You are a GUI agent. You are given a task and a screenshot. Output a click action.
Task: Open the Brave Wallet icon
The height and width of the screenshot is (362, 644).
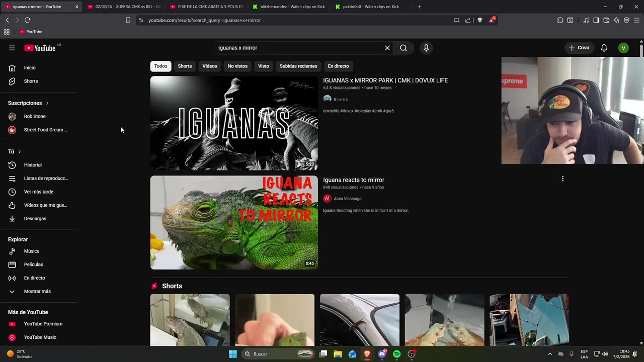606,20
